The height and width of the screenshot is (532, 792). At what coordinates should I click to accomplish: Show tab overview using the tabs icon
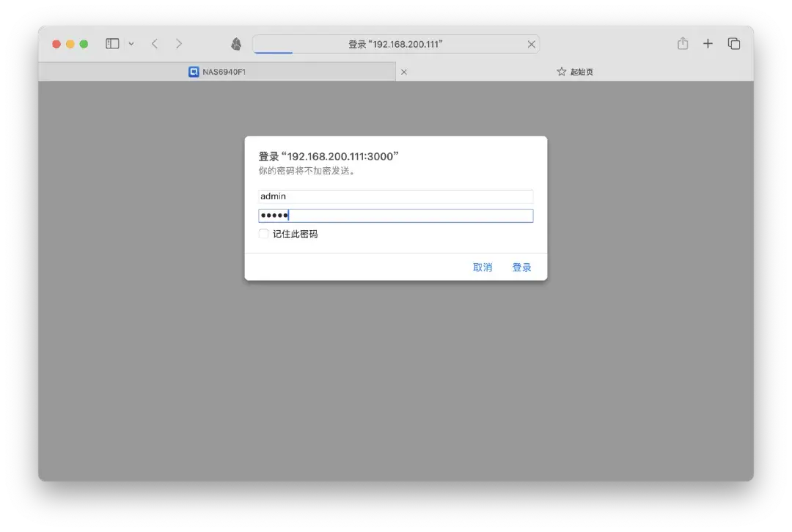pos(734,43)
